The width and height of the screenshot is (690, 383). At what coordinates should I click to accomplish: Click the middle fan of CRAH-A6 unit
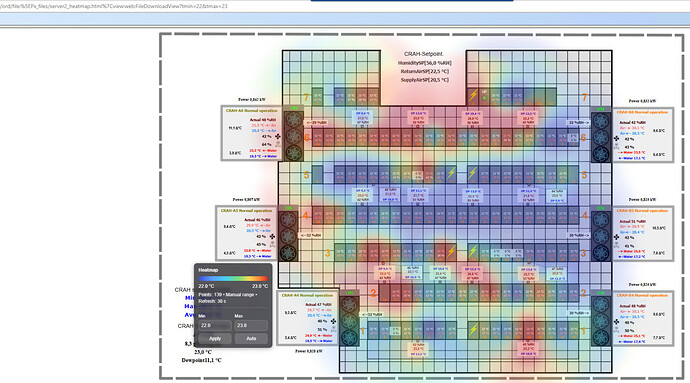(x=294, y=136)
